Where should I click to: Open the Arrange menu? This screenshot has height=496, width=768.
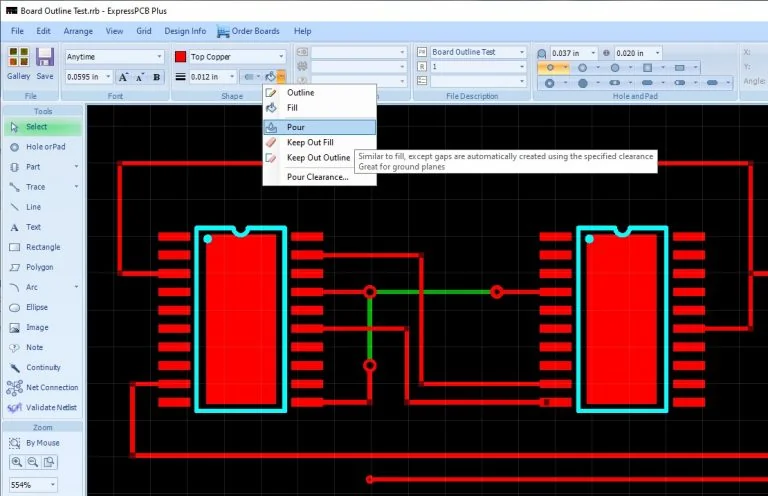(x=78, y=31)
